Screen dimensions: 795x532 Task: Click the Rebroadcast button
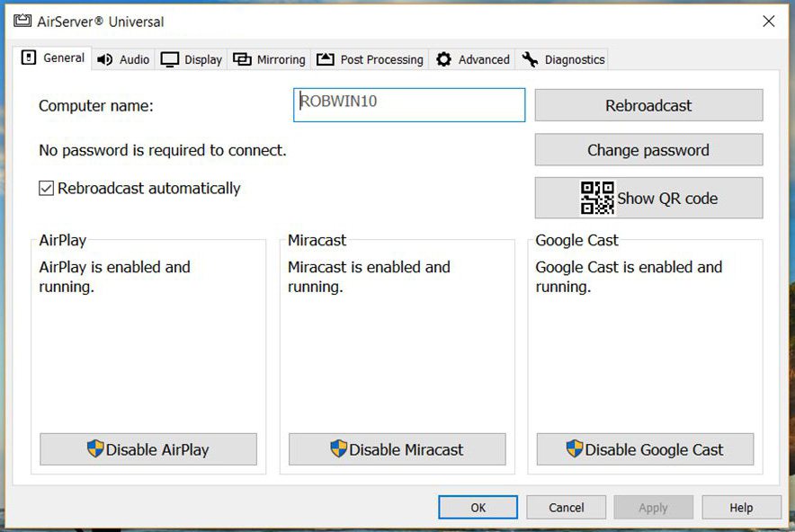648,105
